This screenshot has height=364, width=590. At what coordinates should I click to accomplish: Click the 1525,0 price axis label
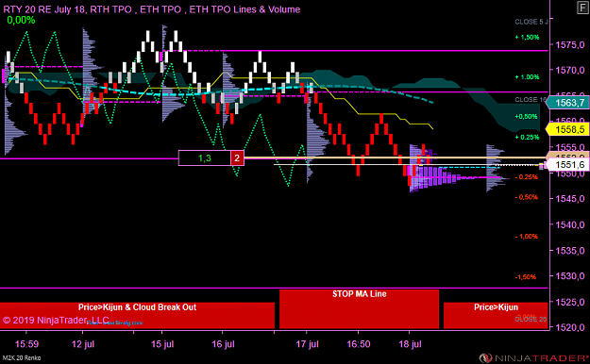click(570, 302)
